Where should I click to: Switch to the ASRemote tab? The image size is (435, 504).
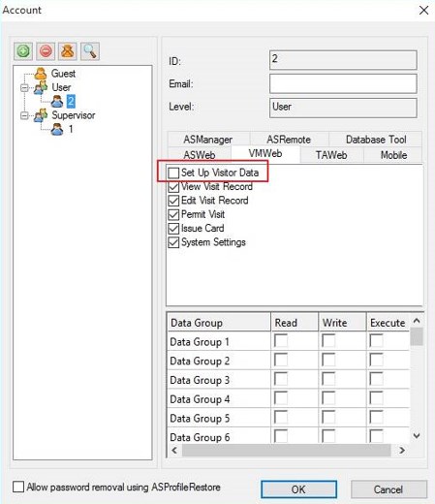click(x=289, y=140)
